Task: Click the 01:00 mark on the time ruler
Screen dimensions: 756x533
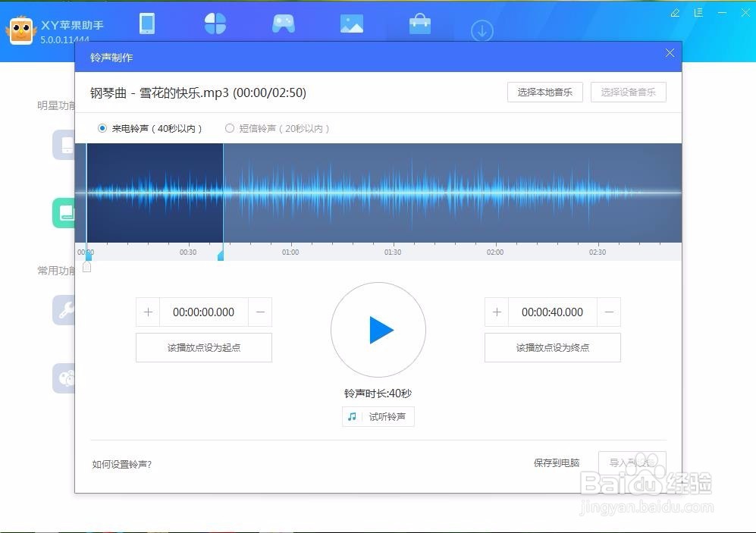Action: [290, 252]
